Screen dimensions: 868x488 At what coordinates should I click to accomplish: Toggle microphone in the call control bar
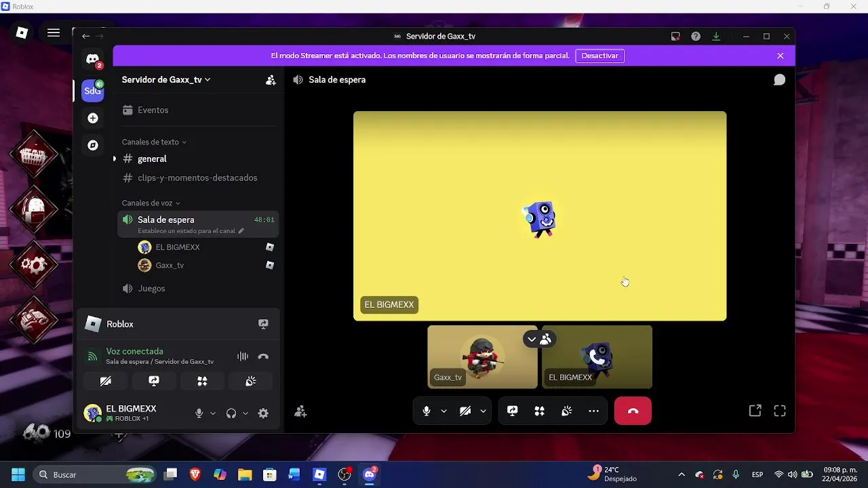[x=427, y=411]
